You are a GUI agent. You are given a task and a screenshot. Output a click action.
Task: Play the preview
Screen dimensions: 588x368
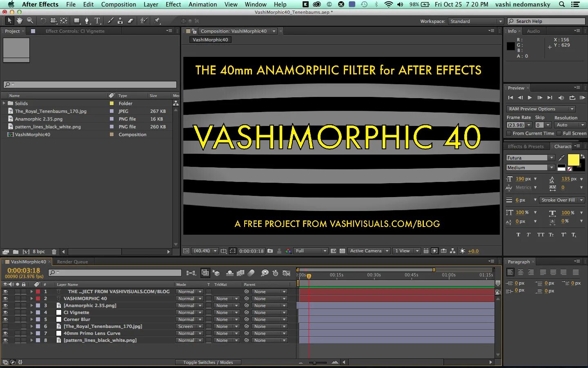530,98
